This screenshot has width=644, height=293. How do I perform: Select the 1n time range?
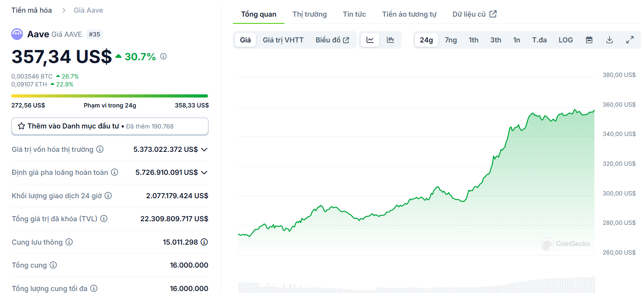pyautogui.click(x=517, y=40)
